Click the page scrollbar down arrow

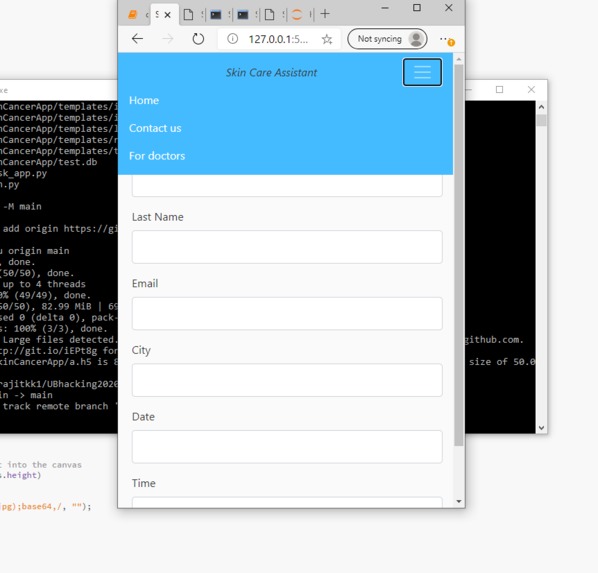(458, 501)
